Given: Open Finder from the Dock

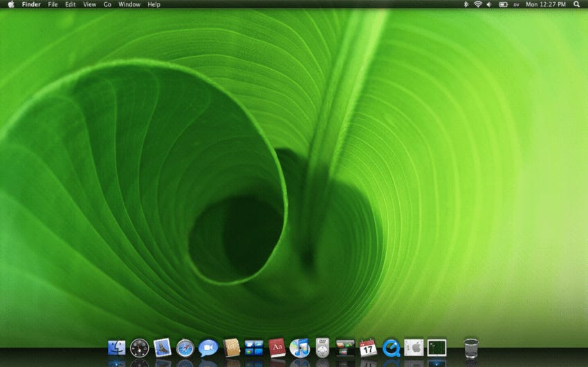Looking at the screenshot, I should 117,348.
